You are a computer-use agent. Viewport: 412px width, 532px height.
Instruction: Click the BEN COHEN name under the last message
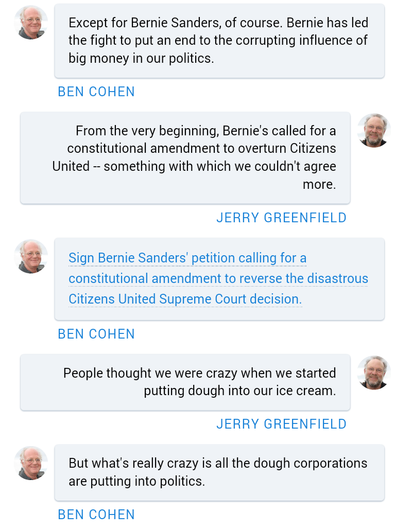click(96, 515)
